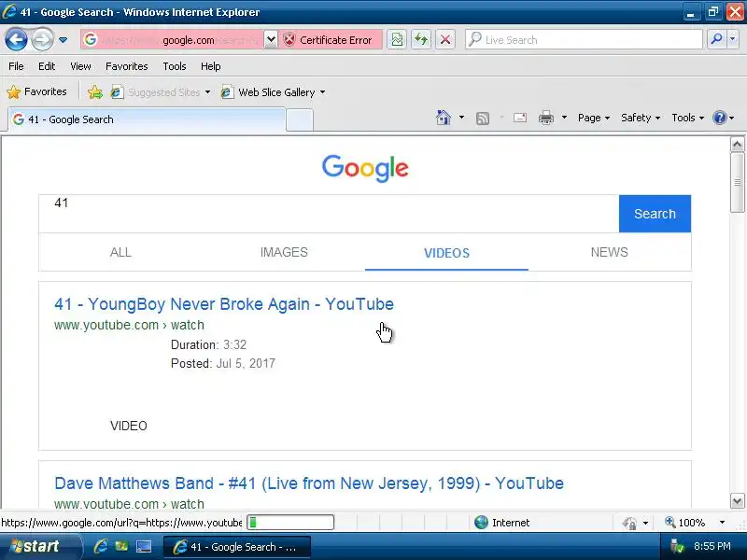Open the File menu
Screen dimensions: 747x560
click(16, 66)
